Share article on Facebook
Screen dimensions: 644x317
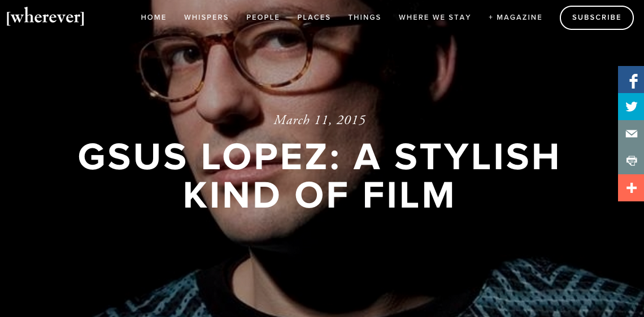click(631, 80)
